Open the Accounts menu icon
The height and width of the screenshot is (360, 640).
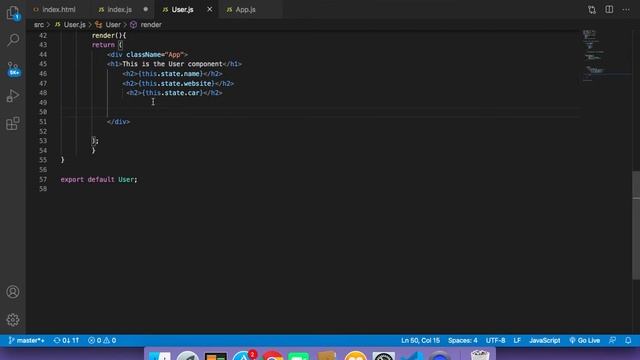(13, 292)
